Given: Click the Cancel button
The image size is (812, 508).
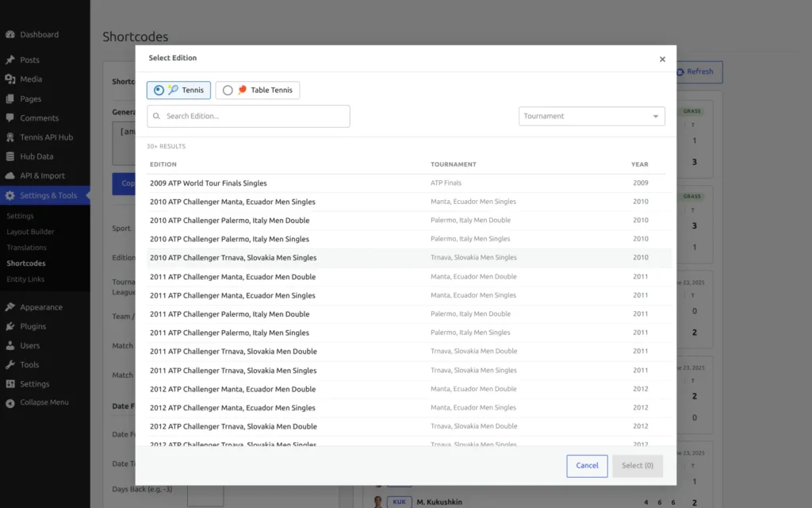Looking at the screenshot, I should coord(587,465).
